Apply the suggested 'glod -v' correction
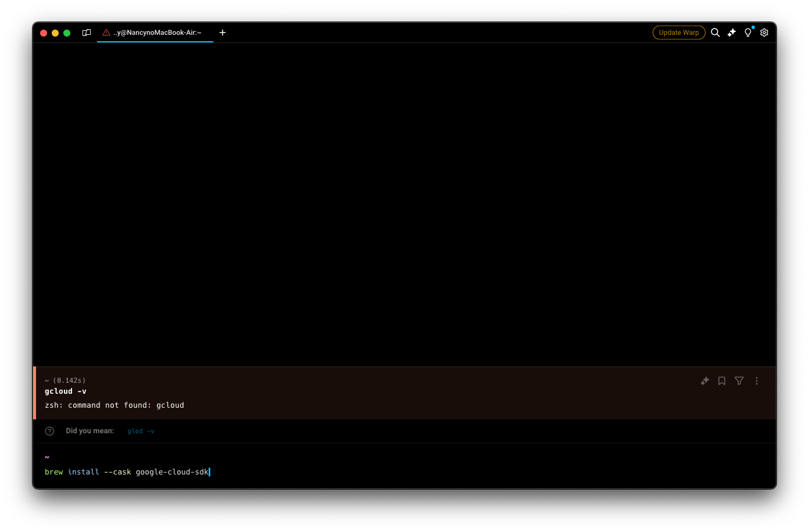Screen dimensions: 809x532 [x=141, y=431]
